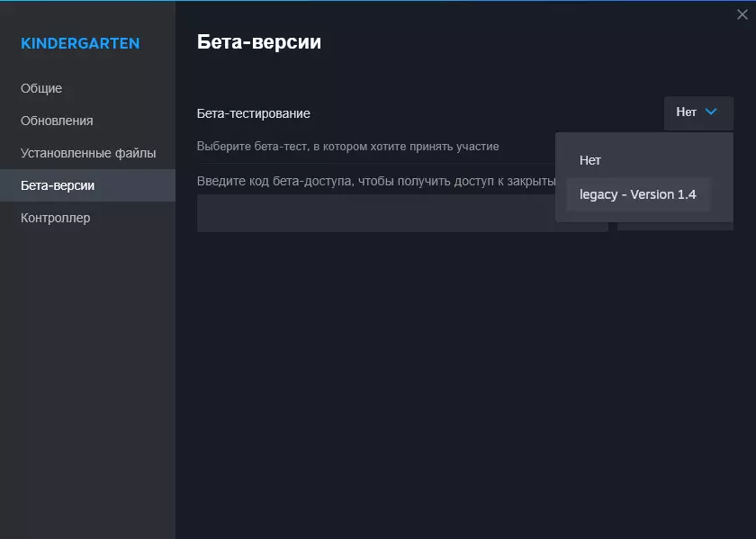The width and height of the screenshot is (756, 539).
Task: Go to Установленные файлы section
Action: point(88,153)
